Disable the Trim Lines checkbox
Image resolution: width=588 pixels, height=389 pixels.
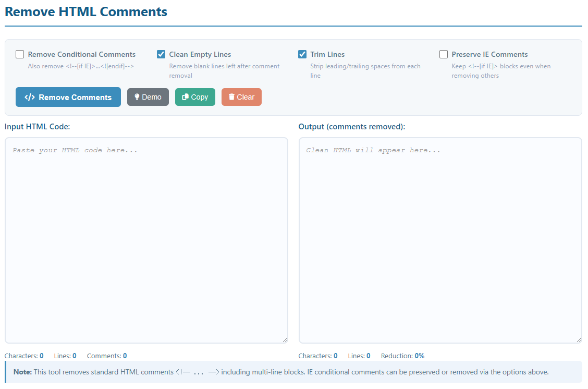tap(302, 54)
